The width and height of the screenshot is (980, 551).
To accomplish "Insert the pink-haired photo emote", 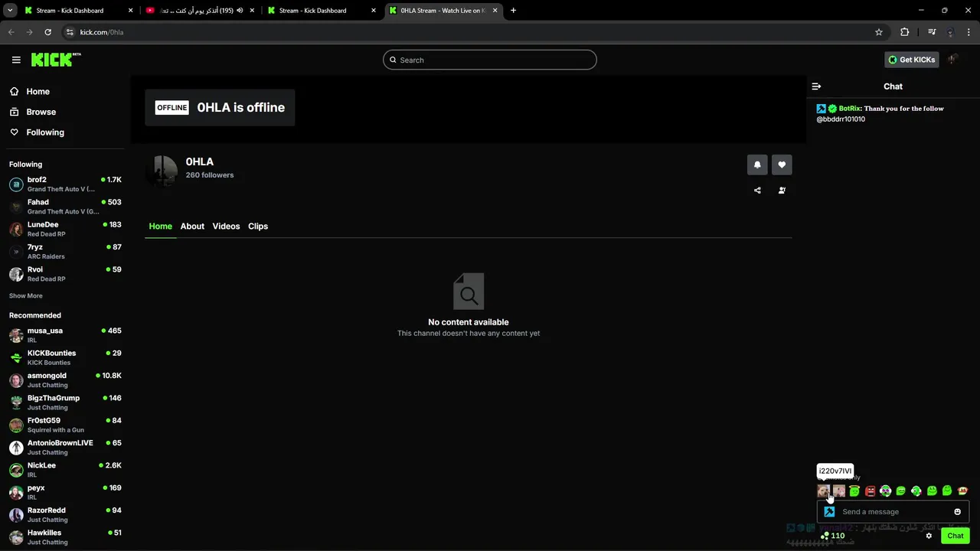I will [x=839, y=491].
